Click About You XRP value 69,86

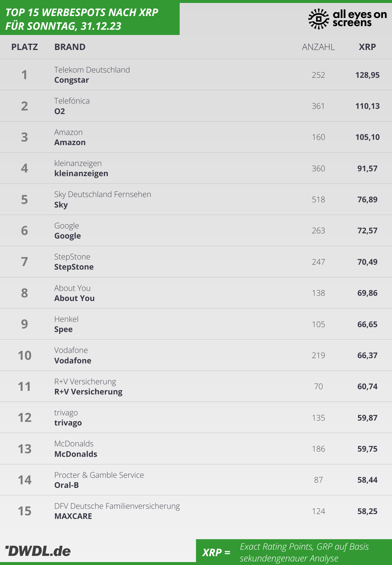(x=367, y=293)
